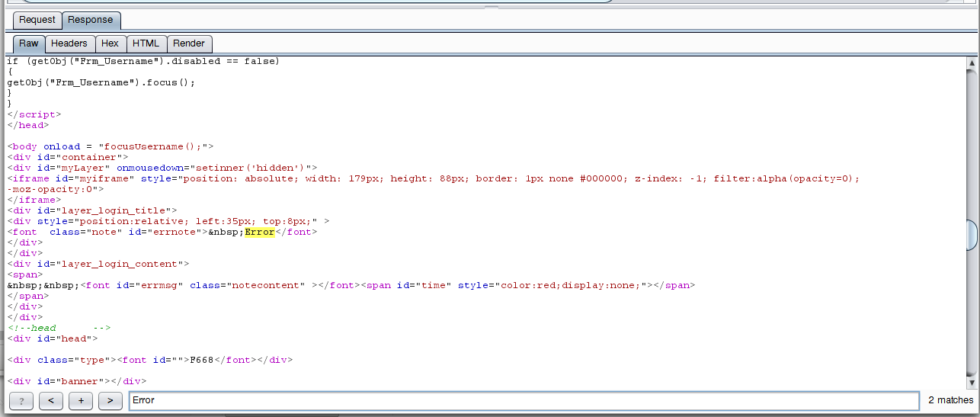Click the highlighted Error text
This screenshot has height=417, width=980.
(x=260, y=232)
